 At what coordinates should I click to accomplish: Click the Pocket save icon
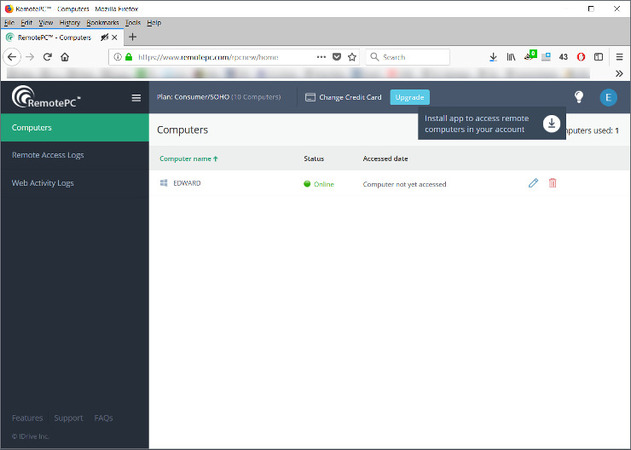[x=337, y=57]
